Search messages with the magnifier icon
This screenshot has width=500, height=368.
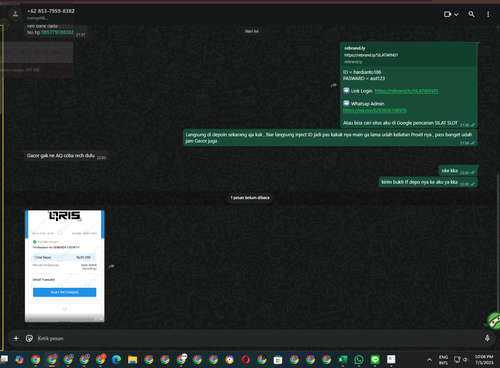[x=471, y=14]
